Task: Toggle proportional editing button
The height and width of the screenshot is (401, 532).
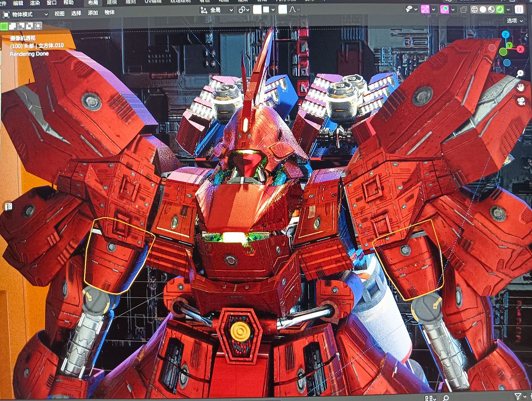Action: click(x=283, y=9)
